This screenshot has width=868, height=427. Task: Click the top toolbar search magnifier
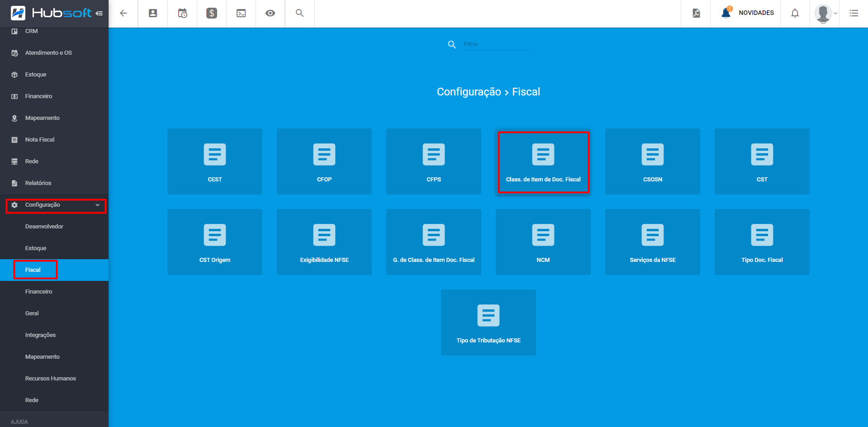299,13
